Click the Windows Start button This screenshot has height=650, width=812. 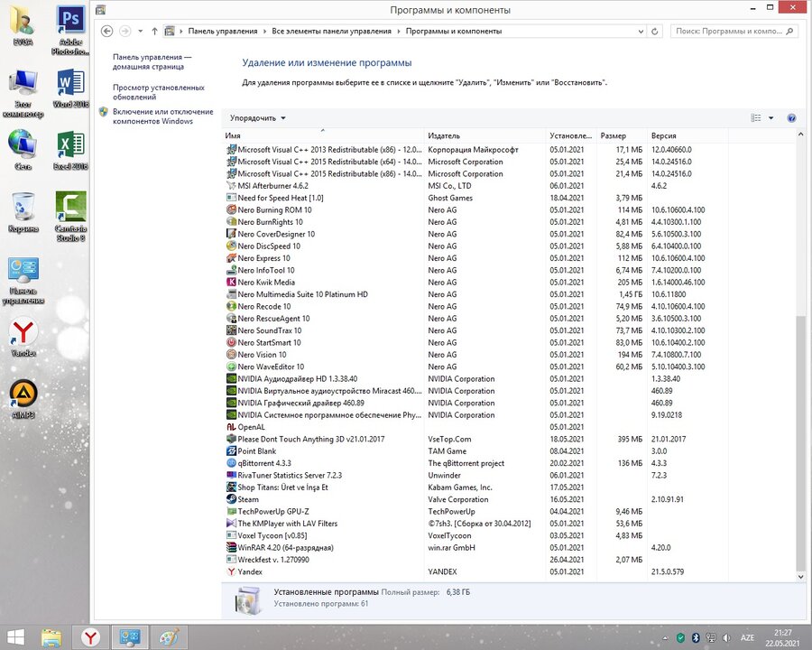(15, 637)
